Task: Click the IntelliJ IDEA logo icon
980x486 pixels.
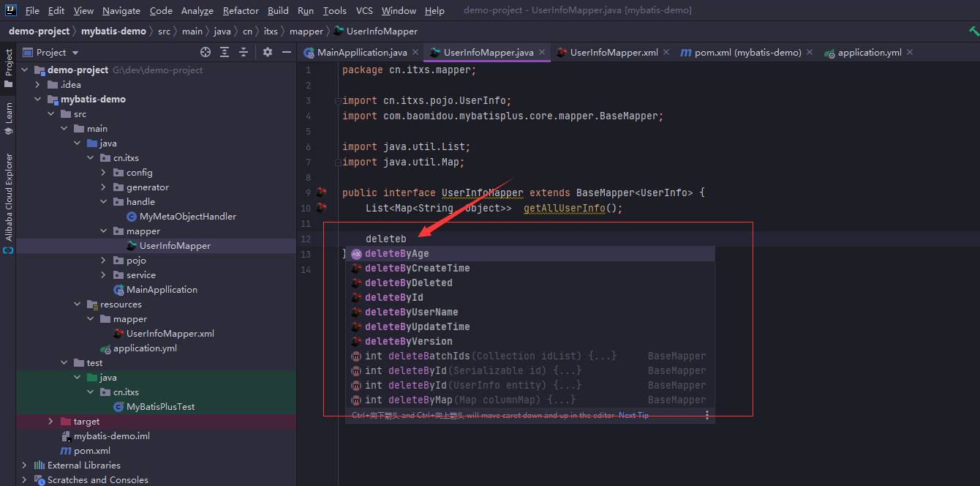Action: [x=12, y=10]
